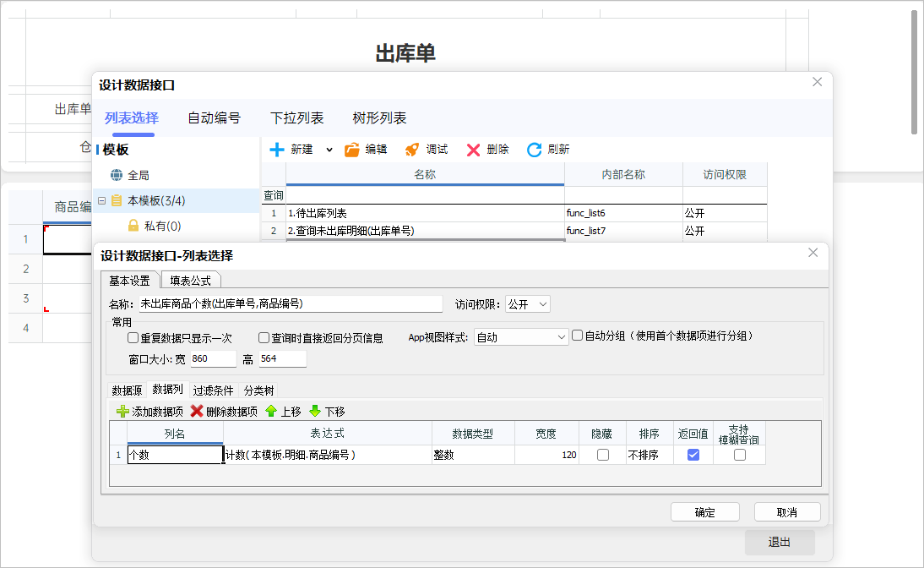
Task: Click the 编辑 folder icon
Action: tap(352, 150)
